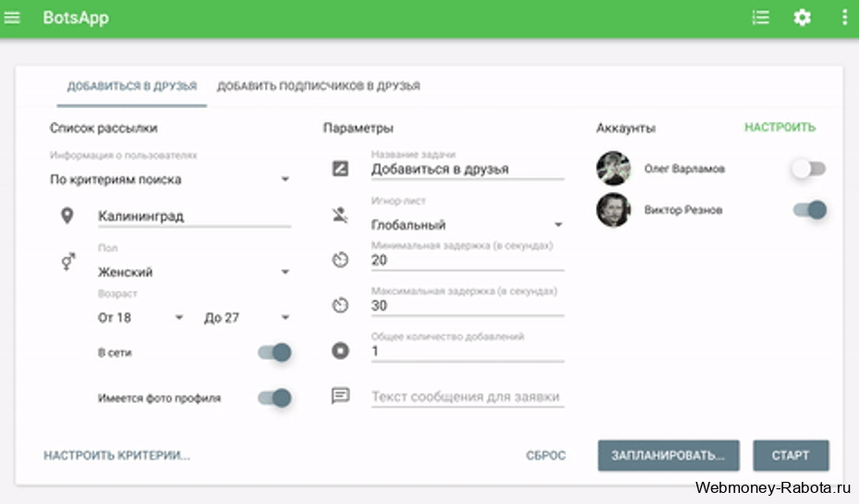Switch to Добавить подписчиков в друзья tab
Screen dimensions: 859x504
click(319, 86)
